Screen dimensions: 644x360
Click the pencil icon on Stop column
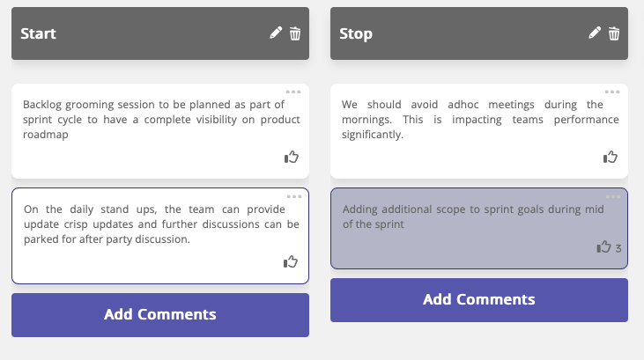[595, 33]
